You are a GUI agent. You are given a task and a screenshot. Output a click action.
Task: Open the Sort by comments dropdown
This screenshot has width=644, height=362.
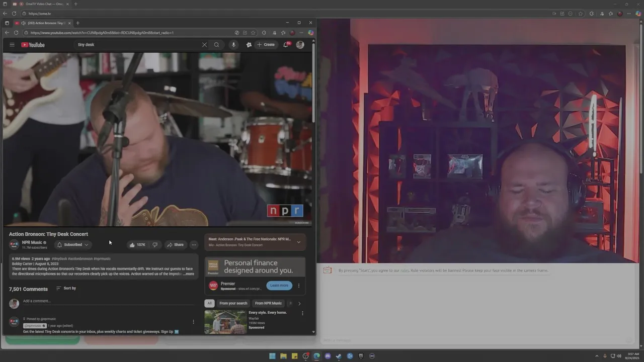coord(66,288)
